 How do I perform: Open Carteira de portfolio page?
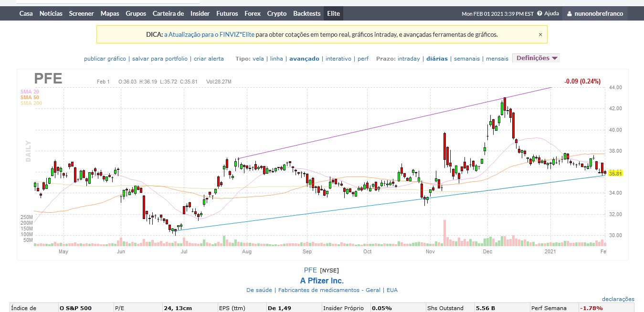click(x=168, y=13)
